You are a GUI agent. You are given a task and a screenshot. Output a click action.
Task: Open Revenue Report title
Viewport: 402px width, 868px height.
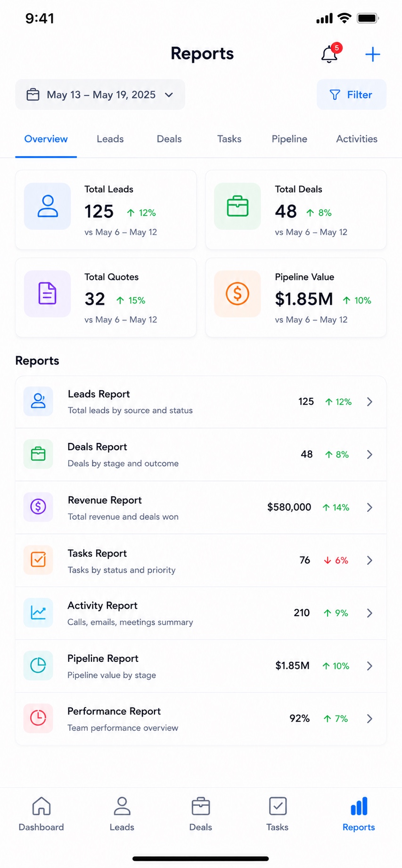tap(105, 500)
